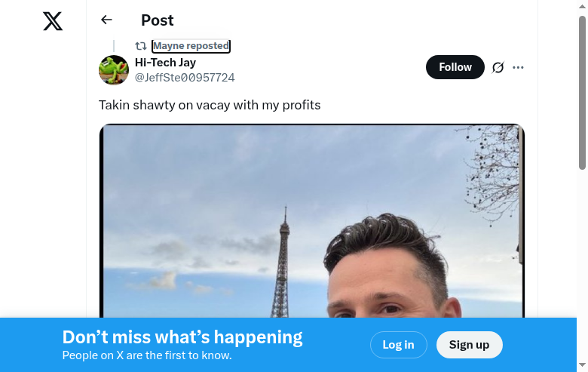
Task: Open the 'Mayne reposted' link
Action: click(x=191, y=46)
